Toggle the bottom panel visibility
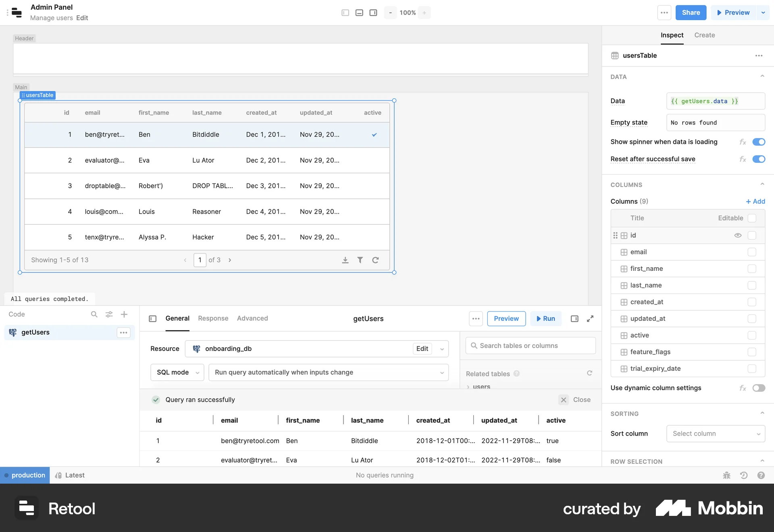This screenshot has height=532, width=774. click(359, 12)
